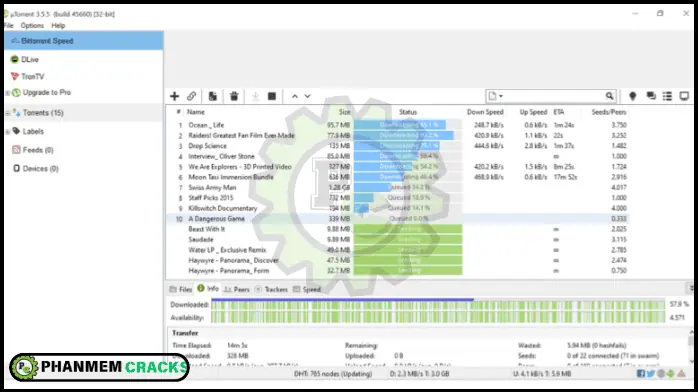The height and width of the screenshot is (392, 698).
Task: Expand the Torrents (15) tree node
Action: tap(8, 113)
